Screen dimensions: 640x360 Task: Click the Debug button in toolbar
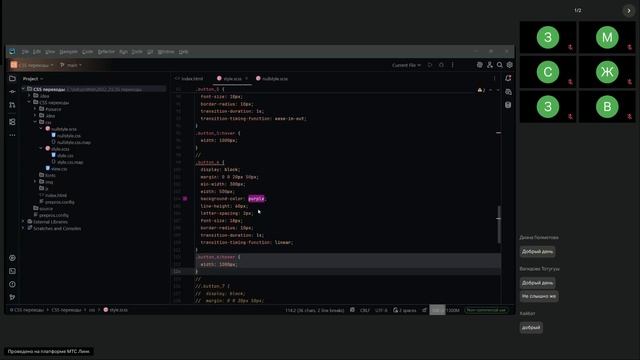click(x=441, y=65)
